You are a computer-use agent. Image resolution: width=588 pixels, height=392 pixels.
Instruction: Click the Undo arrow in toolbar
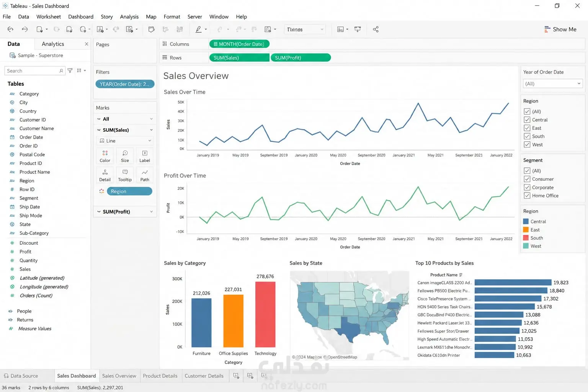[x=10, y=29]
